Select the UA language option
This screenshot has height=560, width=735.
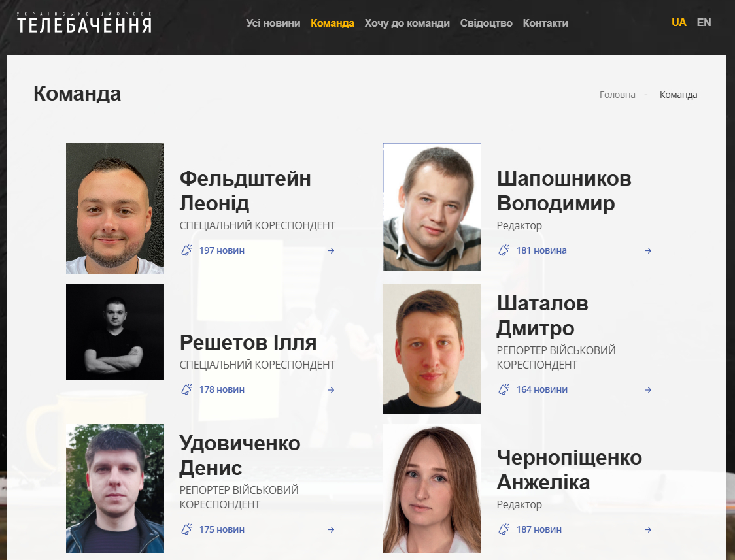[x=679, y=22]
